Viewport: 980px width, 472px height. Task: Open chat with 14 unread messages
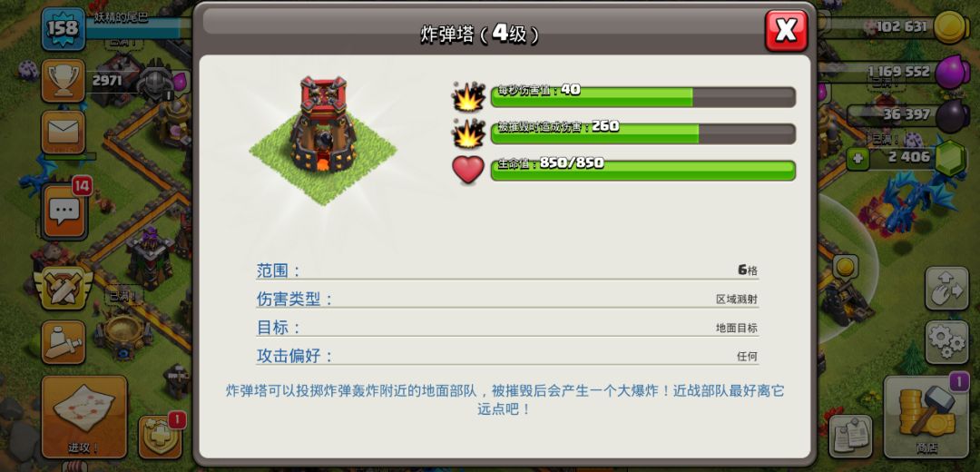pos(64,211)
